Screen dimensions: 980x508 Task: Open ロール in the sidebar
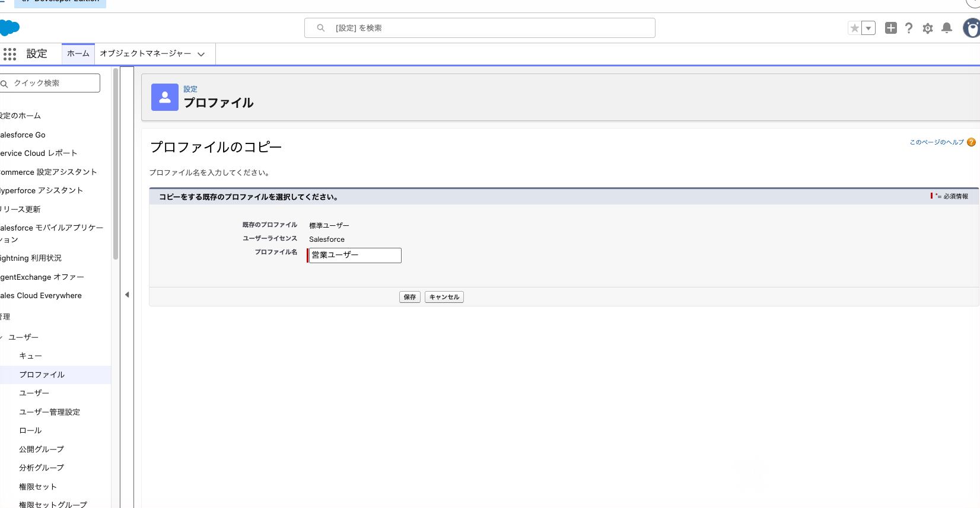click(31, 430)
